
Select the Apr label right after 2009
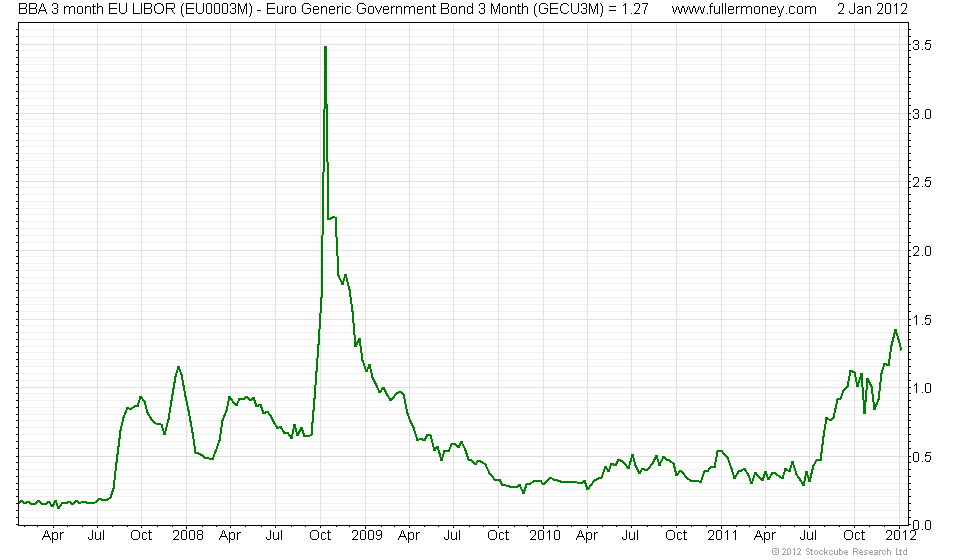(409, 536)
